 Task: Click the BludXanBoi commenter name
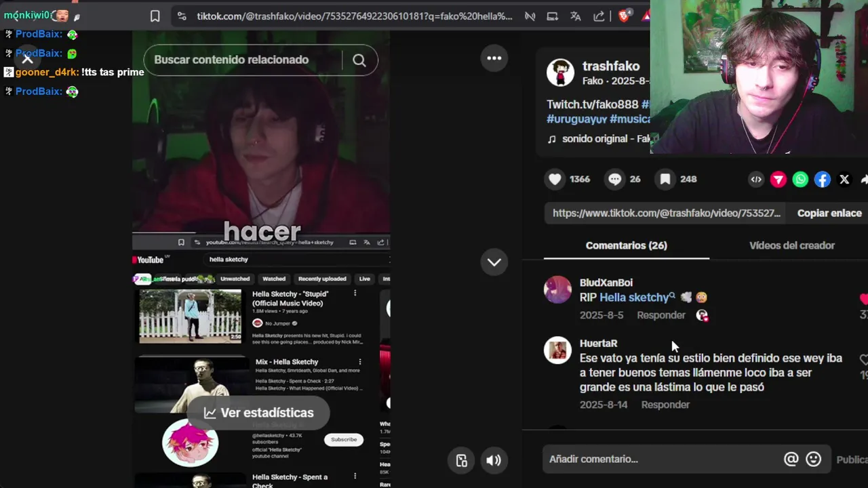tap(606, 283)
